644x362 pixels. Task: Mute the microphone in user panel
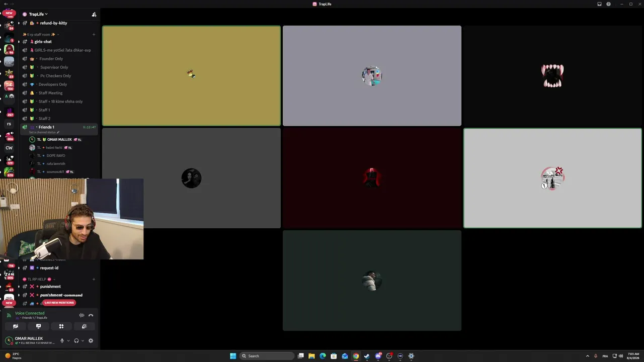click(62, 340)
